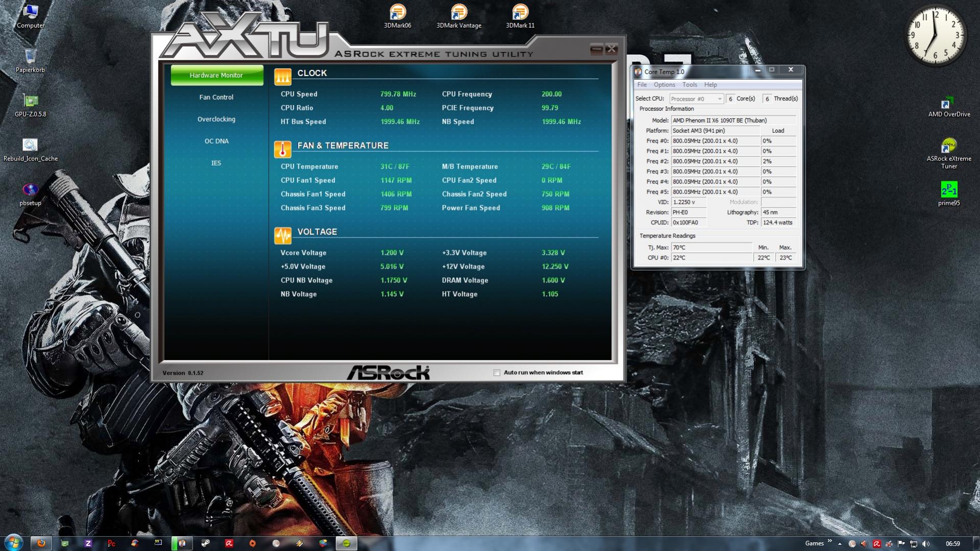Select the 3DMark06 desktop shortcut
The height and width of the screenshot is (551, 980).
click(x=397, y=16)
